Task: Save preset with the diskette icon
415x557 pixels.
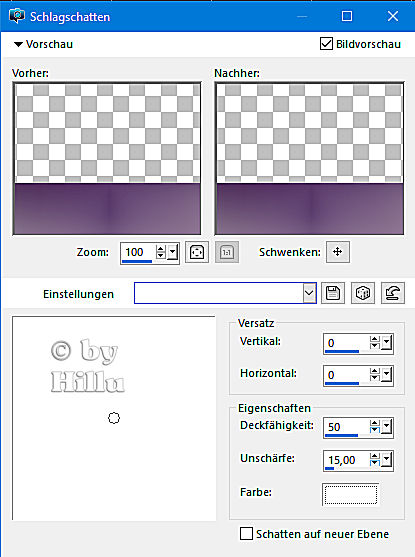Action: point(333,293)
